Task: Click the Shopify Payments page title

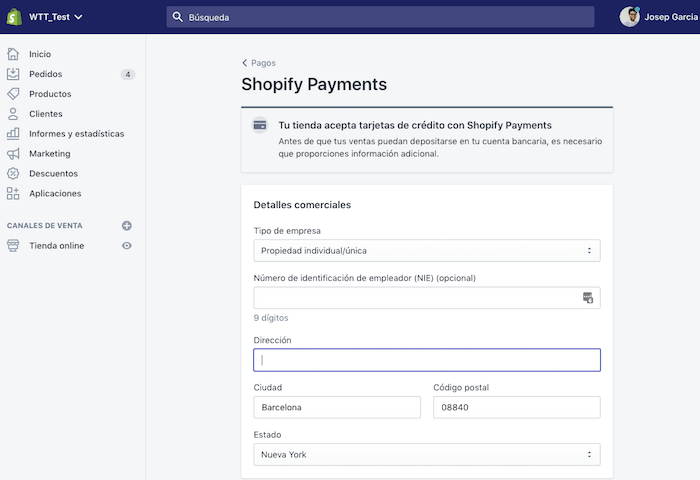Action: tap(314, 84)
